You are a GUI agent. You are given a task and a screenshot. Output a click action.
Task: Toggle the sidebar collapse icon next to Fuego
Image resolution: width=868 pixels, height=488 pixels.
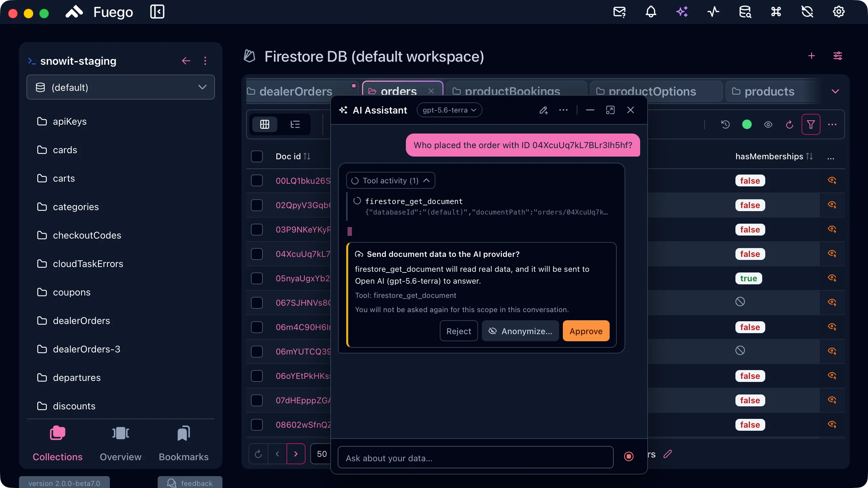157,12
